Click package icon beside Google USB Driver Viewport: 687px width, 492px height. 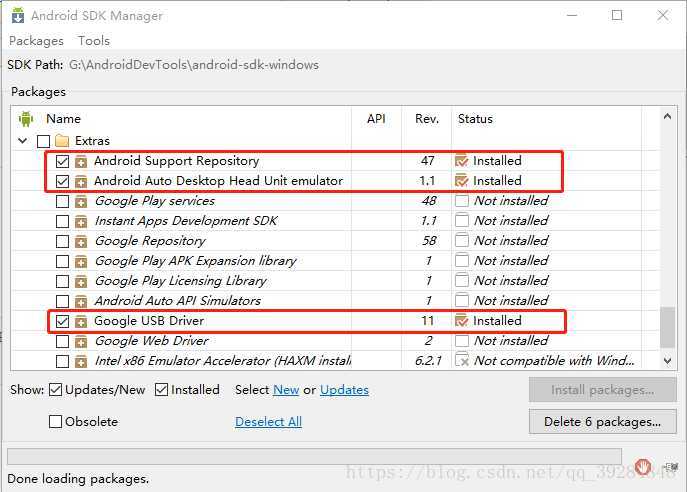tap(81, 322)
